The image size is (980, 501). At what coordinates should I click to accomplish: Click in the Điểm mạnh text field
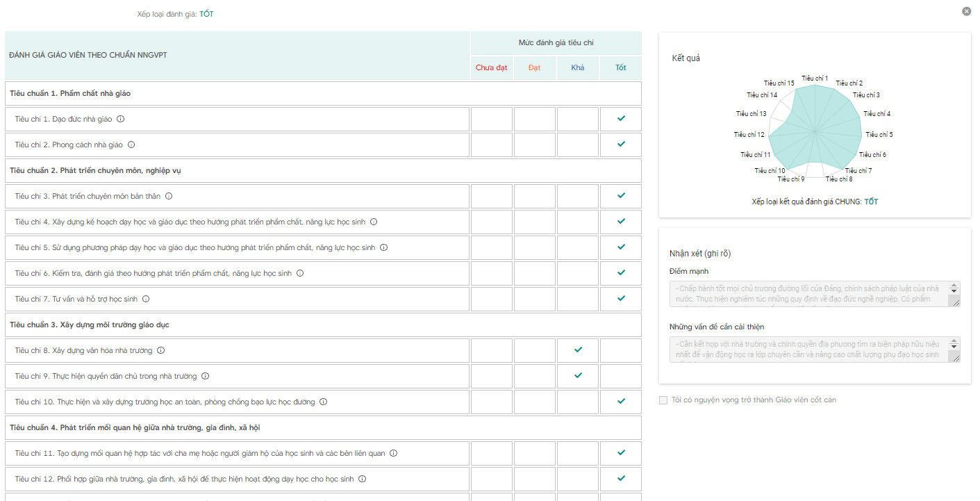809,294
